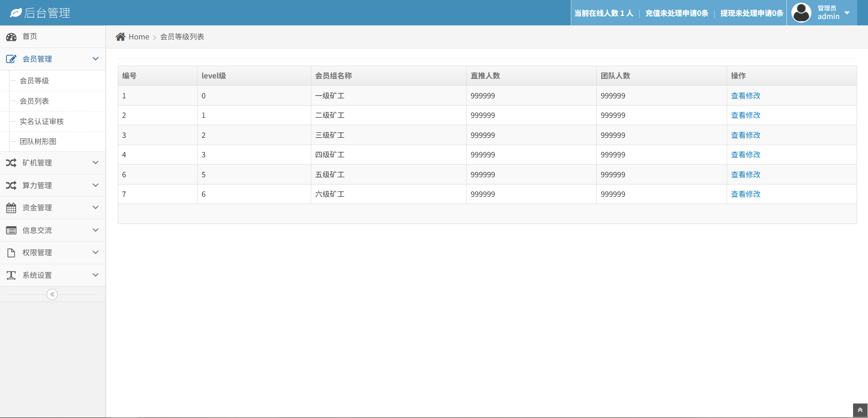
Task: Open 会员列表 in the sidebar
Action: 34,101
